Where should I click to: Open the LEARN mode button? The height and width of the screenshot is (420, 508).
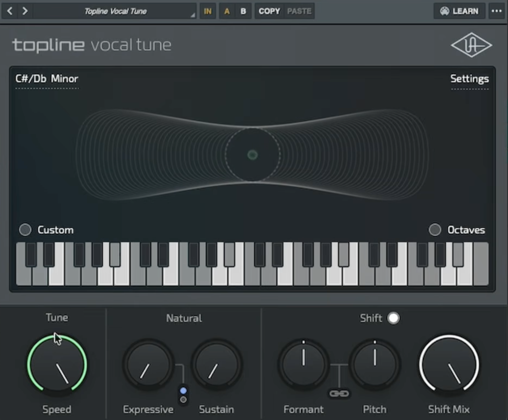[460, 11]
